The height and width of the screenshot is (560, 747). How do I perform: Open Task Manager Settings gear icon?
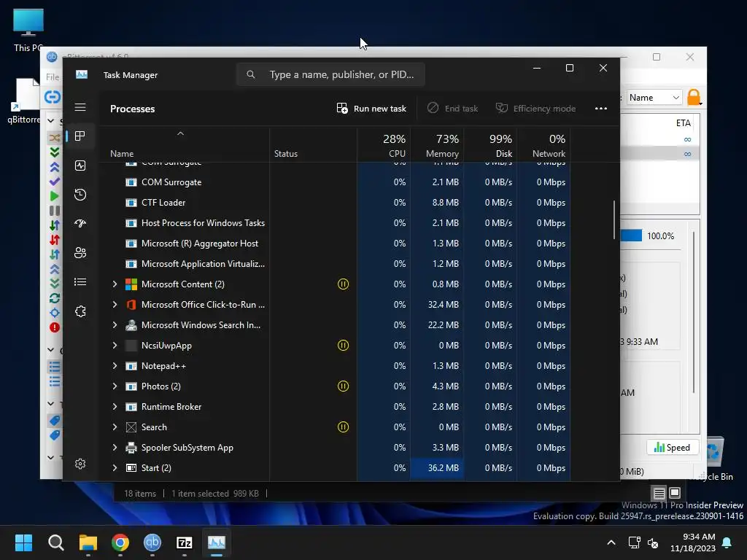80,464
